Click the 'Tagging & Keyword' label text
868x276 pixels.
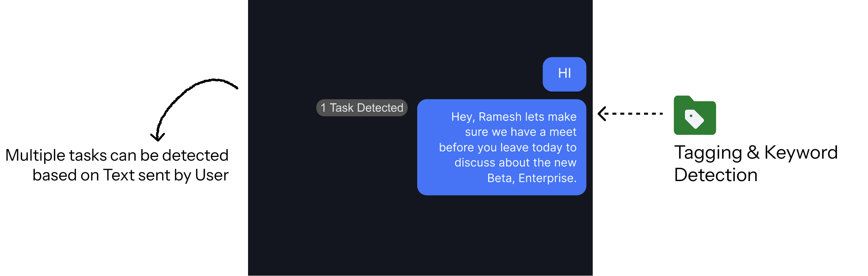click(x=756, y=153)
